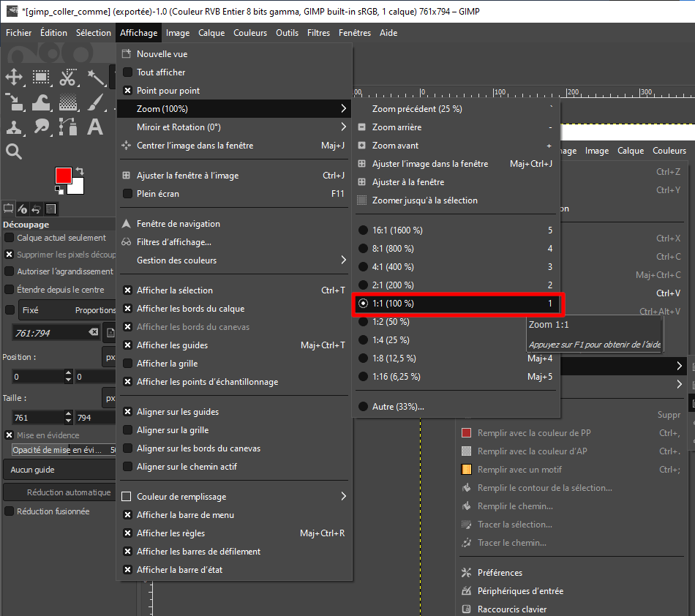
Task: Select the Rectangle Select tool
Action: click(x=41, y=78)
